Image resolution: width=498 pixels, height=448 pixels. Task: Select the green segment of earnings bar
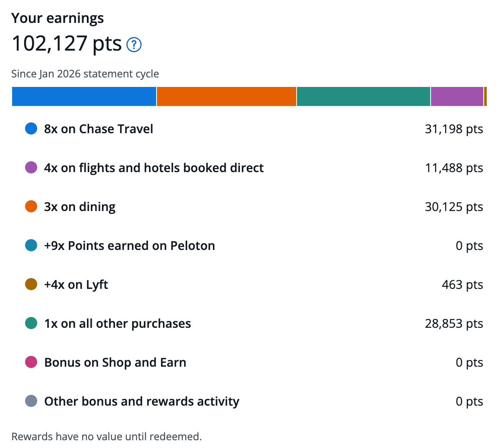[363, 96]
